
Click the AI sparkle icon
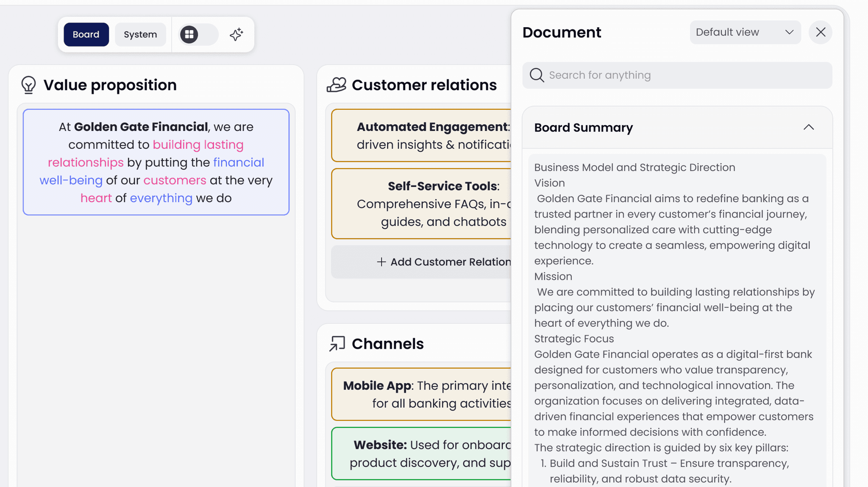236,34
